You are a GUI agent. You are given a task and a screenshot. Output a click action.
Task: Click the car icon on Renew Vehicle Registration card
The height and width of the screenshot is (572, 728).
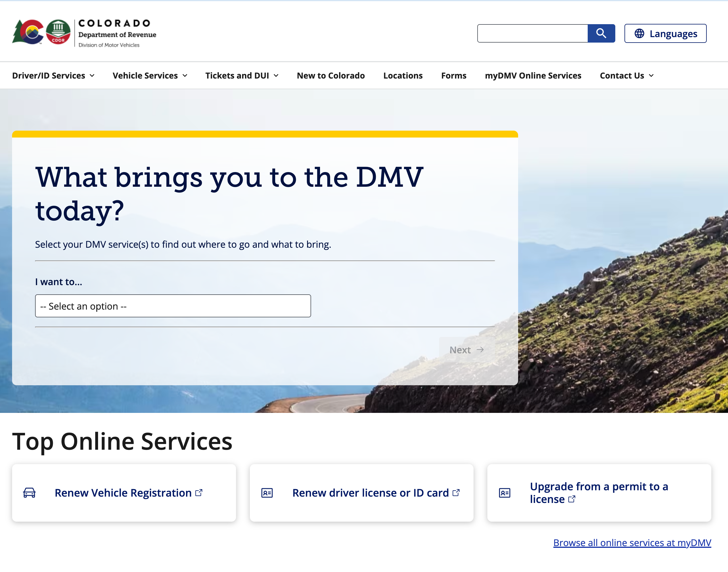tap(29, 493)
